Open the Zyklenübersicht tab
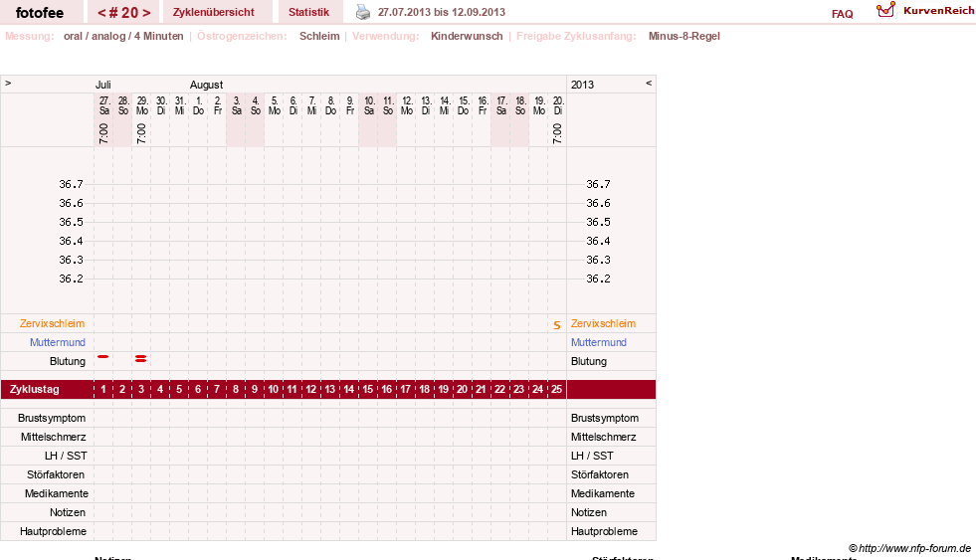 click(x=214, y=12)
